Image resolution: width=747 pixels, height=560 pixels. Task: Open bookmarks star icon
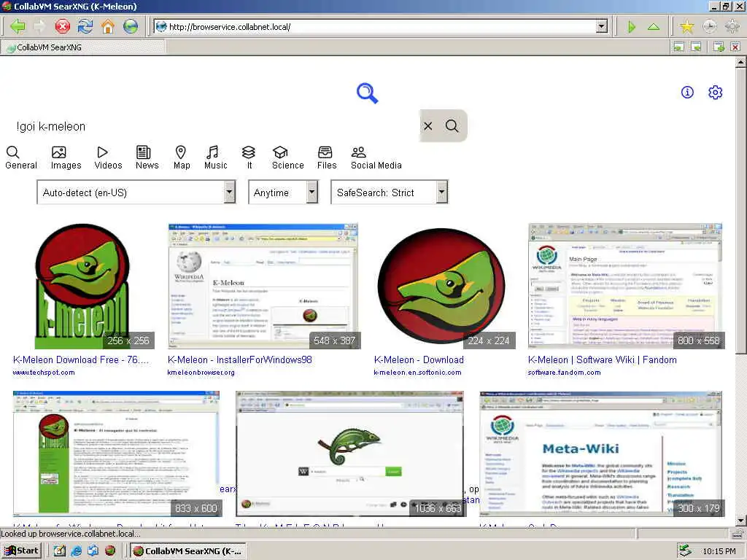(686, 27)
